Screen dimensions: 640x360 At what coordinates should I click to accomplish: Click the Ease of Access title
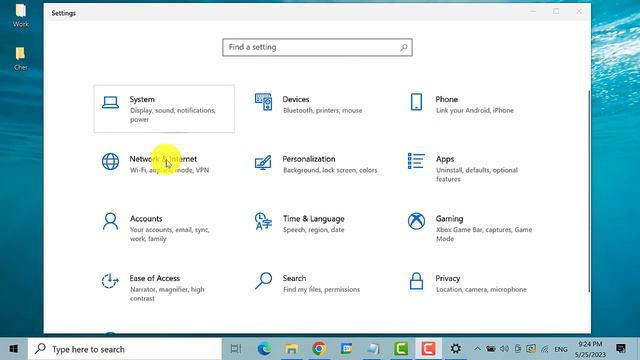click(155, 278)
